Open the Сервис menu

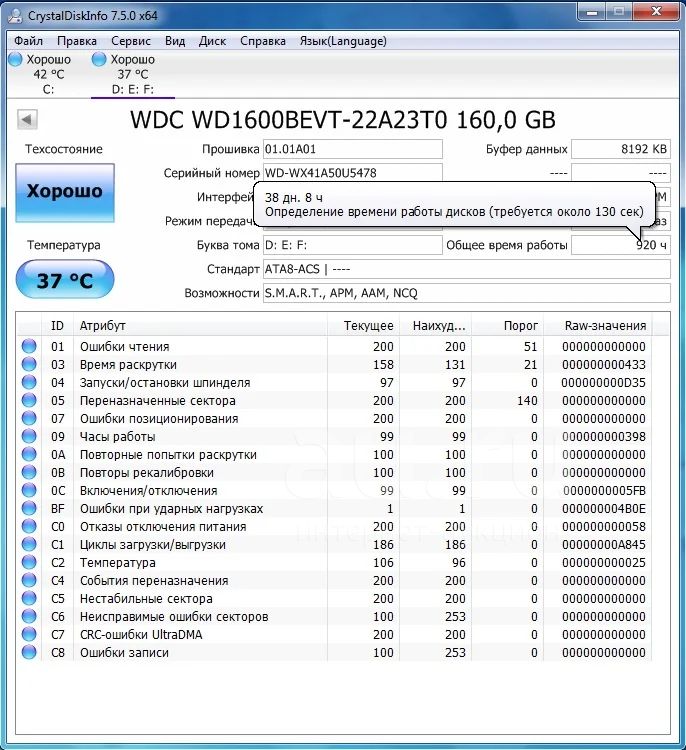coord(131,41)
